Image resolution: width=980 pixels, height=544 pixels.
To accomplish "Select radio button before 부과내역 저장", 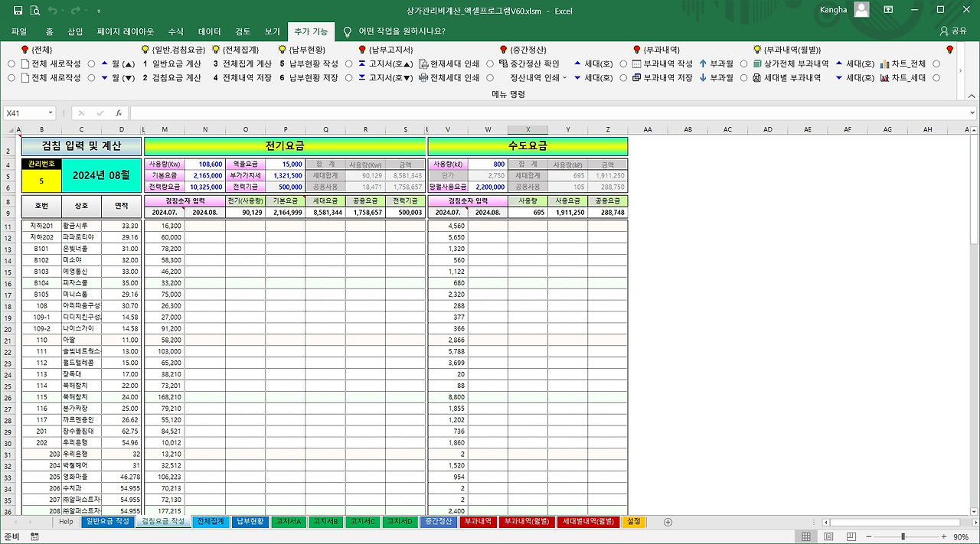I will click(x=623, y=77).
